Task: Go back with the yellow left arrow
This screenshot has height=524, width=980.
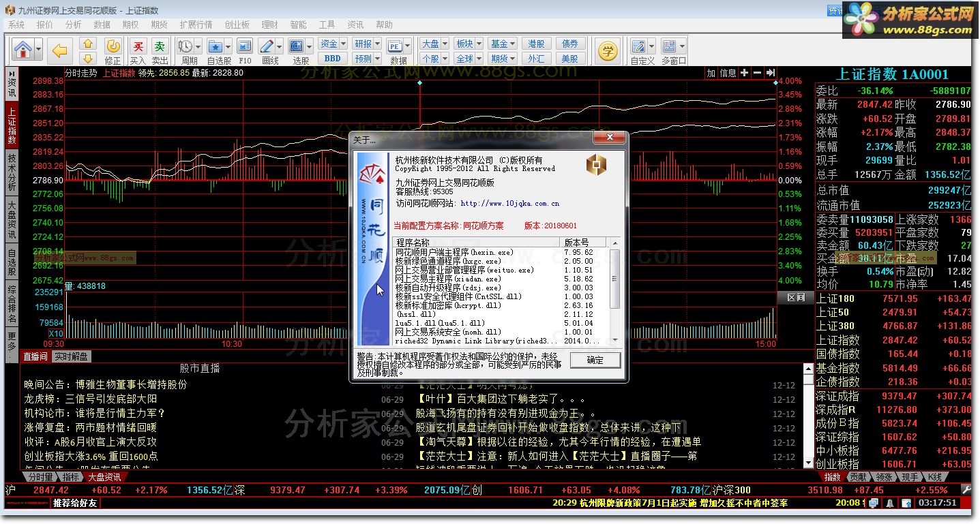Action: point(61,50)
